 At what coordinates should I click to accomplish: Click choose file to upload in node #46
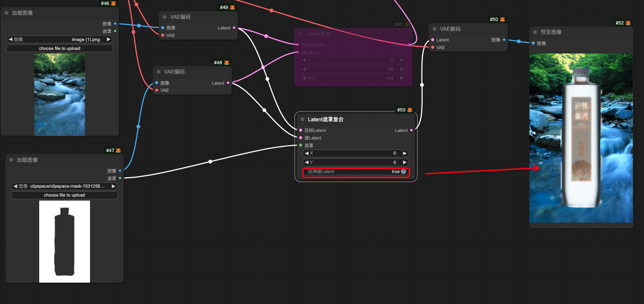tap(60, 48)
